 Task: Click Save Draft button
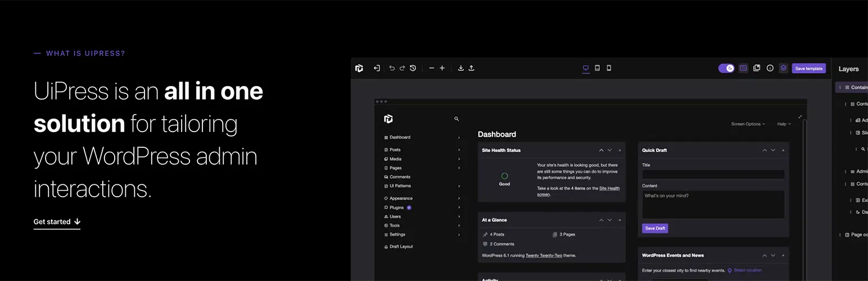tap(655, 228)
